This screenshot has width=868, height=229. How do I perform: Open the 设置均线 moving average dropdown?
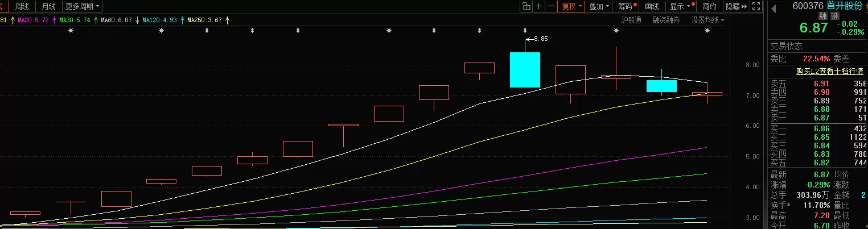coord(707,20)
